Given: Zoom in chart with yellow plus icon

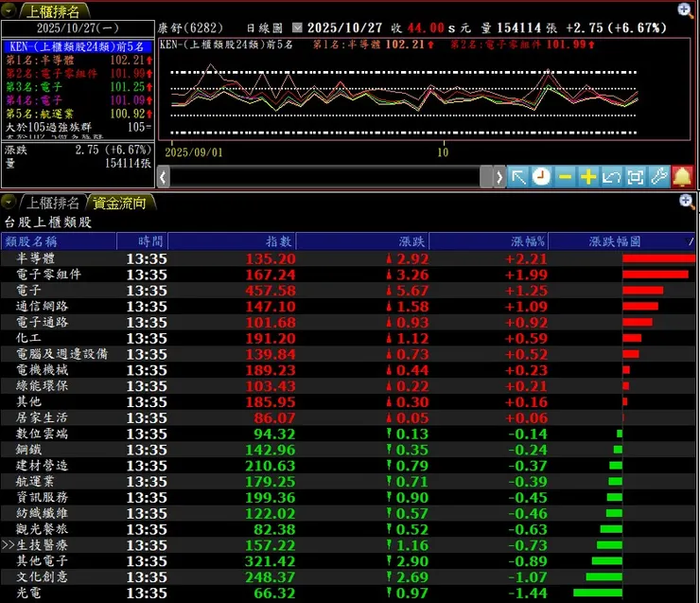Looking at the screenshot, I should point(588,177).
